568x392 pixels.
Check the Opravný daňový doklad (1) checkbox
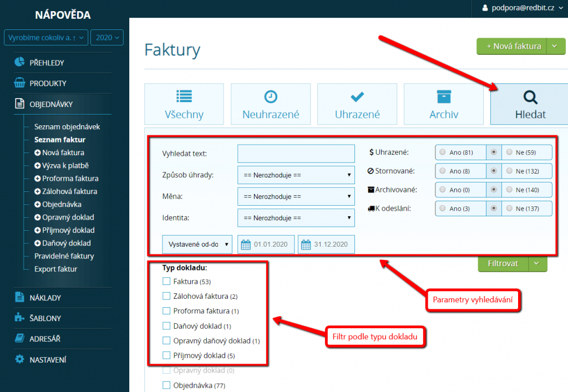pyautogui.click(x=166, y=340)
